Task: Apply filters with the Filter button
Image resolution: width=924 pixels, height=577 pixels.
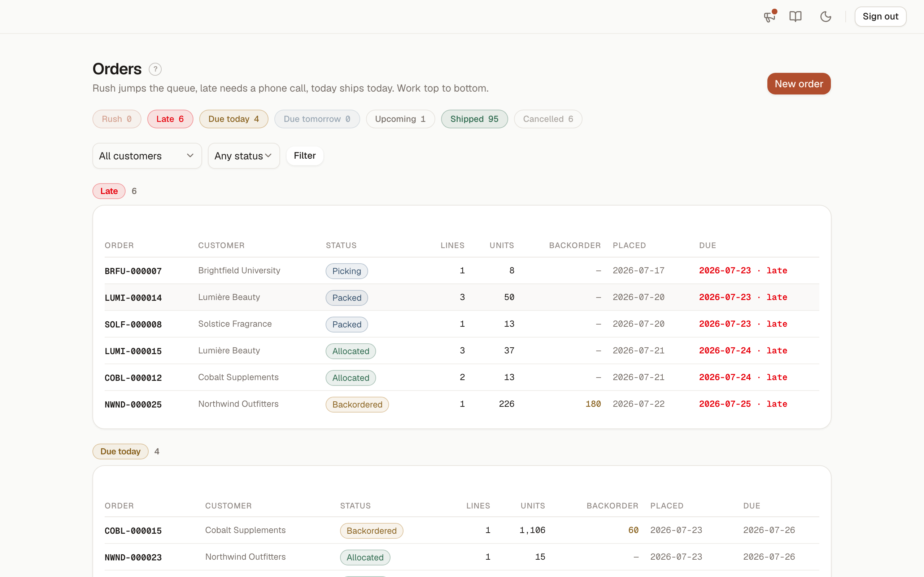Action: pyautogui.click(x=305, y=156)
